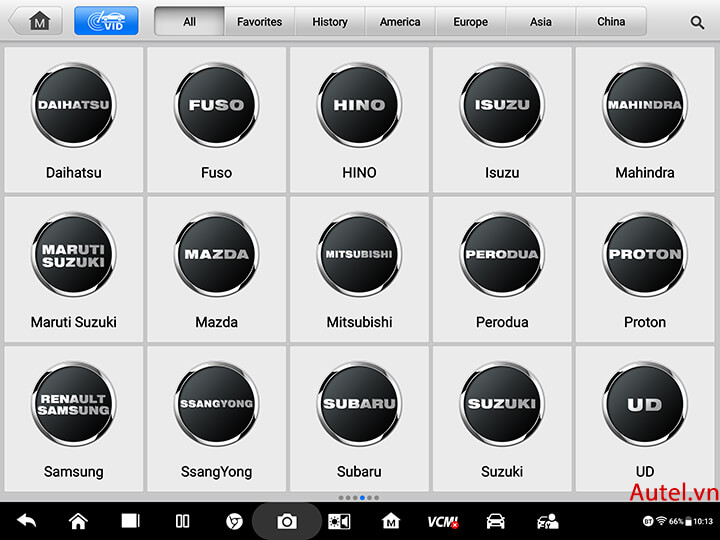720x540 pixels.
Task: Click the "Maruti Suzuki" label
Action: point(73,322)
